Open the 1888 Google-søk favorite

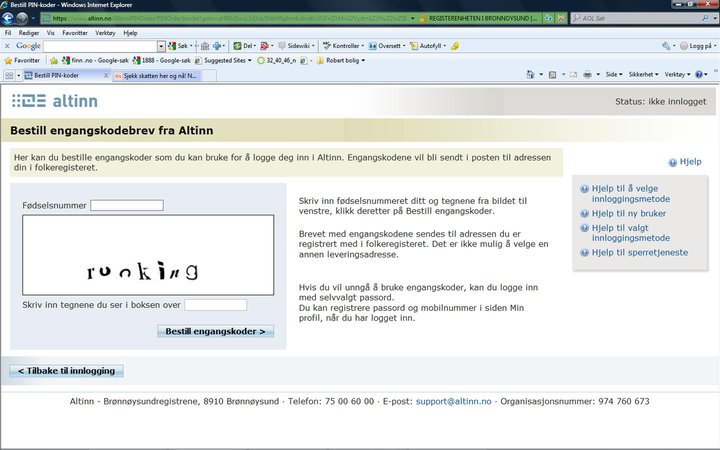coord(162,60)
